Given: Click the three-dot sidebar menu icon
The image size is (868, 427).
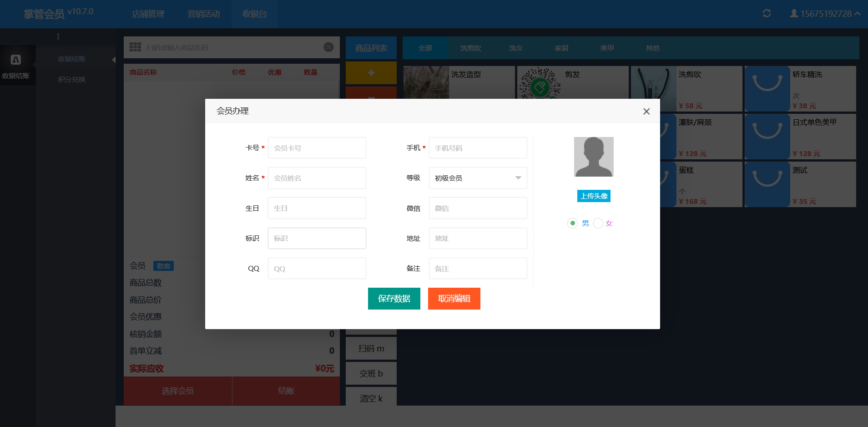Looking at the screenshot, I should 58,36.
